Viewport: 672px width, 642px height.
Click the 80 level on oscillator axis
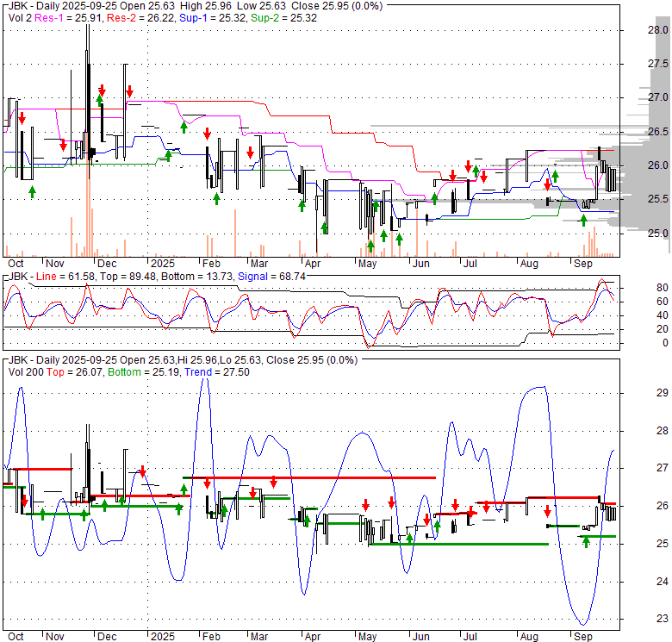pos(663,288)
